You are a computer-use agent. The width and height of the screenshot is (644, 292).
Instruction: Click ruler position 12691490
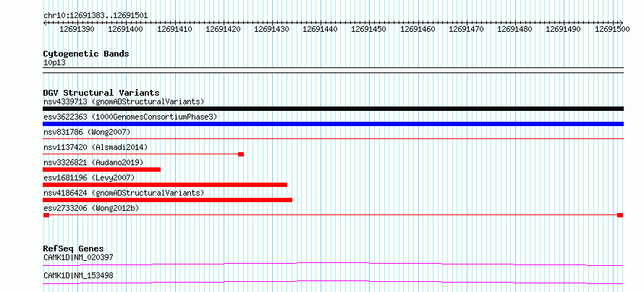point(563,29)
